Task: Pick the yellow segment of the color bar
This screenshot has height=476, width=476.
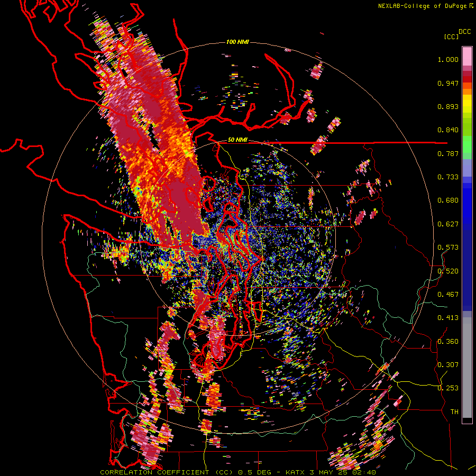Action: (x=467, y=103)
